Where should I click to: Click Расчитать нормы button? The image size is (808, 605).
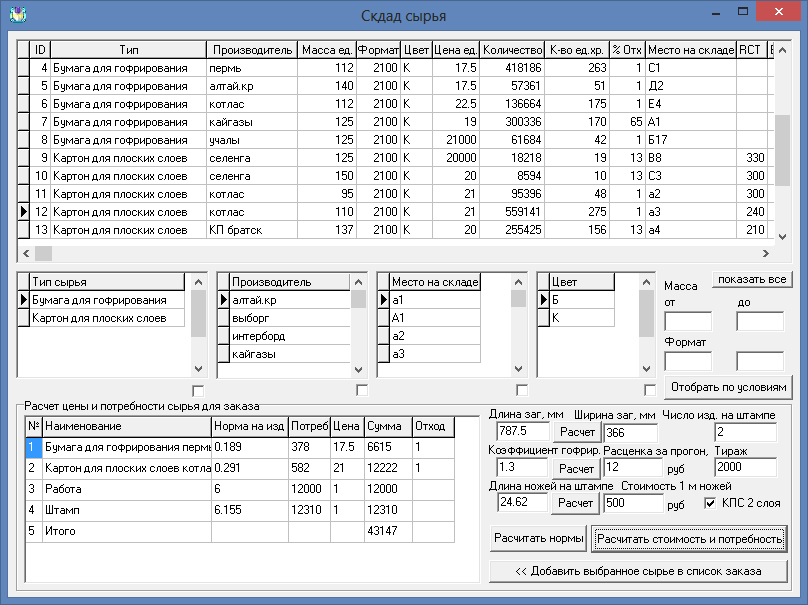tap(538, 539)
